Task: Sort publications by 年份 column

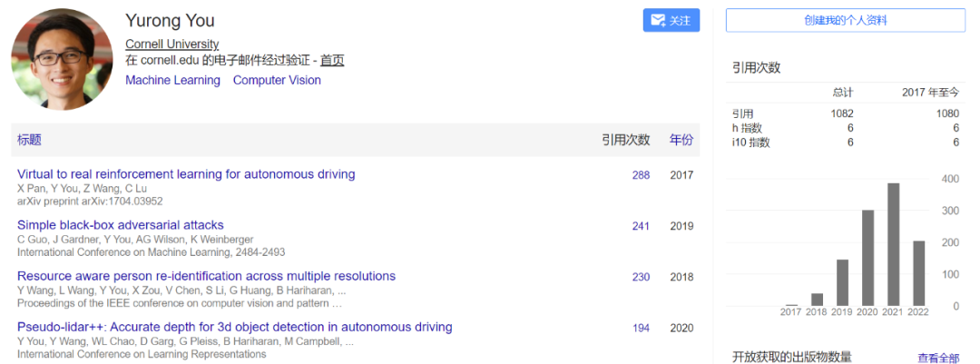Action: [681, 140]
